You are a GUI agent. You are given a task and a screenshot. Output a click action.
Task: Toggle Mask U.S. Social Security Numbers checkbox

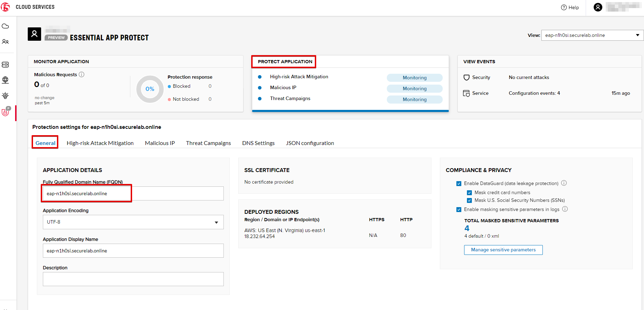point(469,200)
